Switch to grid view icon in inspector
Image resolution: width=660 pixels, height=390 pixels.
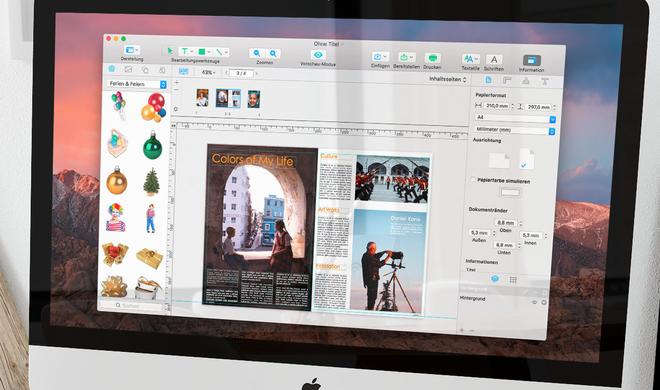[x=513, y=279]
